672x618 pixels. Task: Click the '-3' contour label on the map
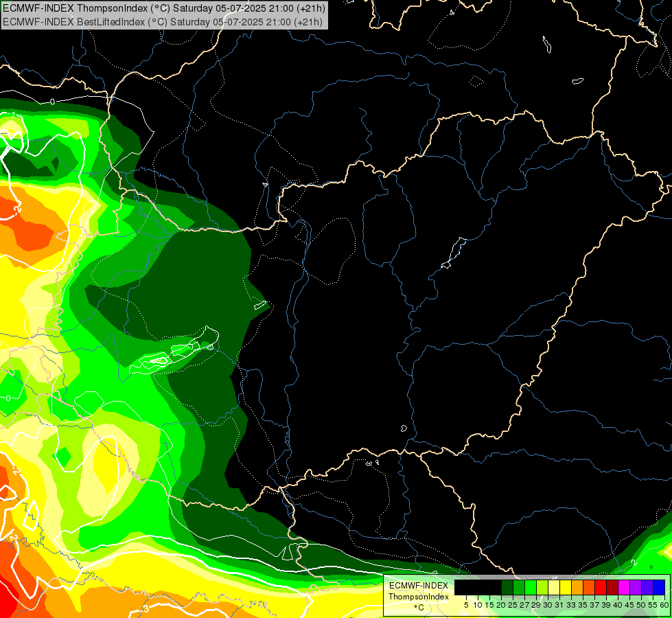pyautogui.click(x=146, y=609)
